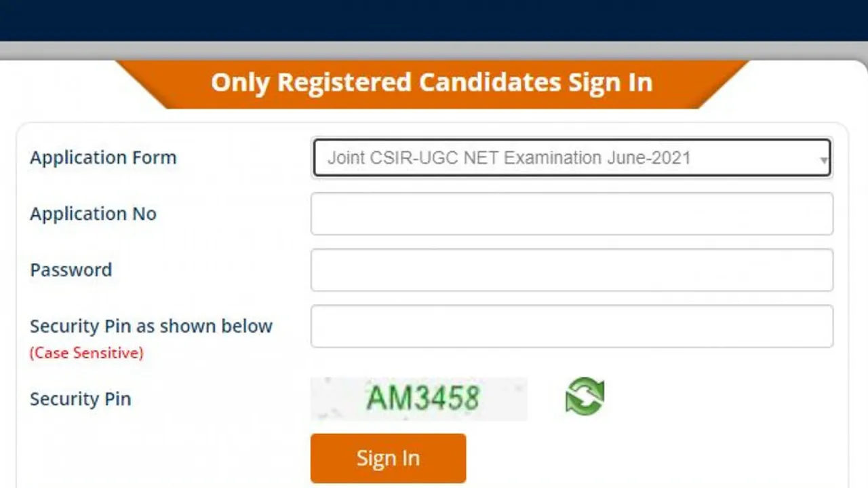The height and width of the screenshot is (488, 868).
Task: Click the AM3458 captcha image
Action: [419, 398]
